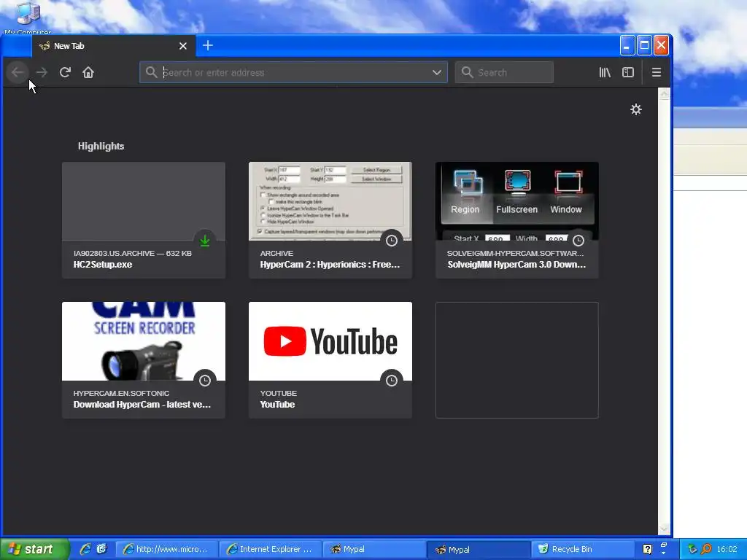Open new tab page settings gear
This screenshot has height=560, width=747.
(636, 109)
